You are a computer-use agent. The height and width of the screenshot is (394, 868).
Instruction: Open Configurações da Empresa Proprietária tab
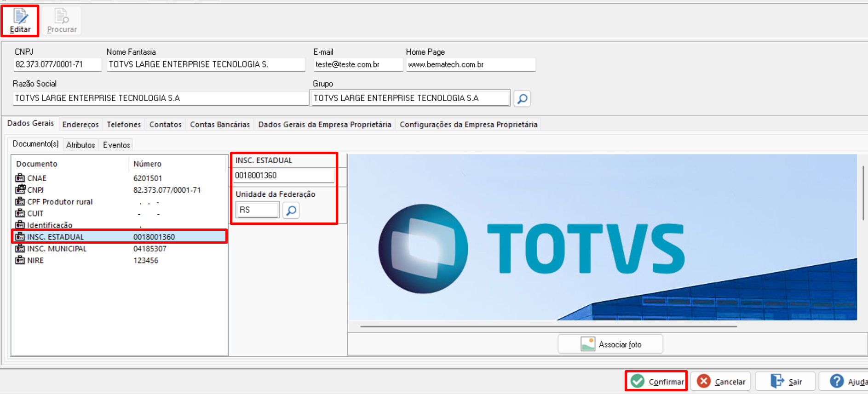pyautogui.click(x=469, y=125)
